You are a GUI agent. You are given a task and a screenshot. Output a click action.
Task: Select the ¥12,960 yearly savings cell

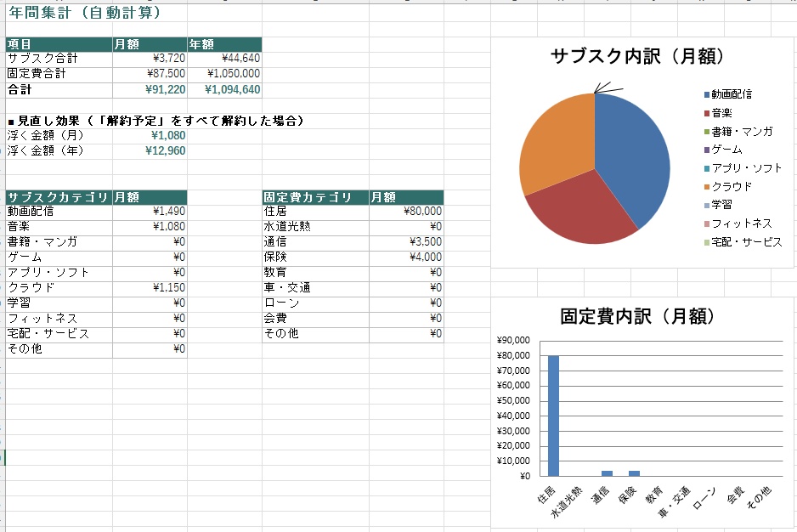click(150, 151)
